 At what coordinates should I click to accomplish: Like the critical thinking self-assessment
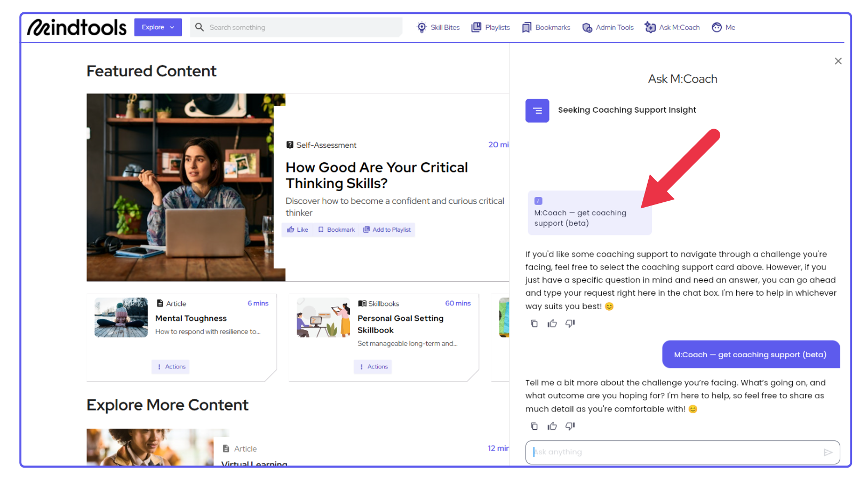tap(297, 229)
